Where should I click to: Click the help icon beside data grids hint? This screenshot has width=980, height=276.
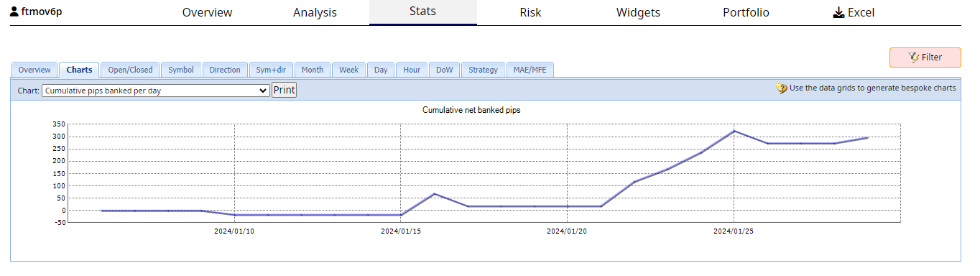781,88
